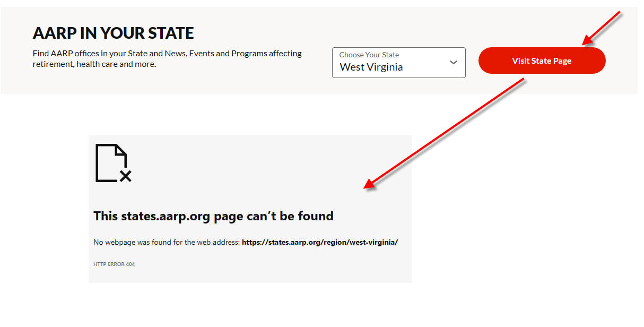Click the word Page on red button
The width and height of the screenshot is (644, 327).
point(562,61)
